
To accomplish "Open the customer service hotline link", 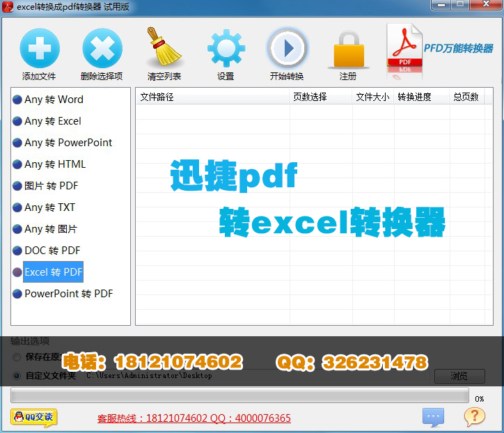I will (x=194, y=418).
